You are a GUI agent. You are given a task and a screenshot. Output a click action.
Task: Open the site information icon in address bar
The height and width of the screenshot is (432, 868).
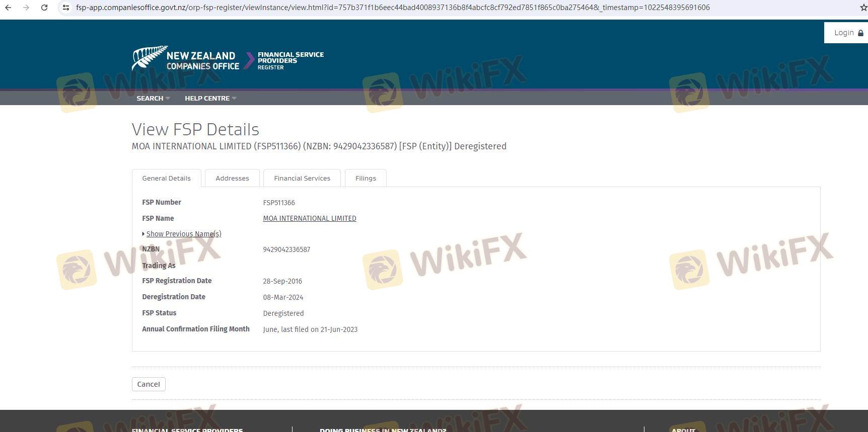[66, 8]
